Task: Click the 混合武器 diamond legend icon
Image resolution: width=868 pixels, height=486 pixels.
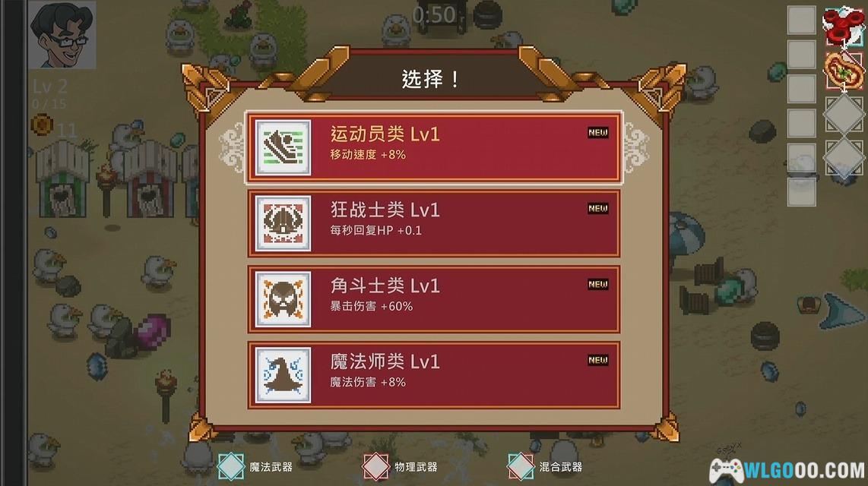Action: (x=521, y=467)
